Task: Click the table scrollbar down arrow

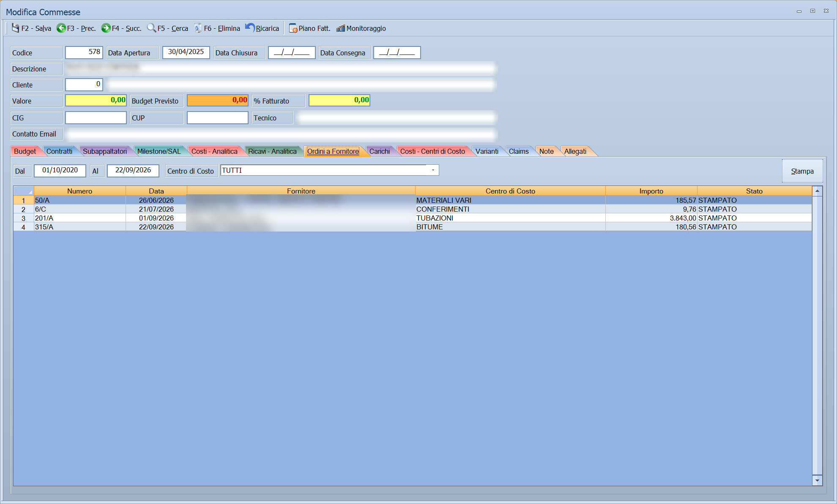Action: pyautogui.click(x=817, y=480)
